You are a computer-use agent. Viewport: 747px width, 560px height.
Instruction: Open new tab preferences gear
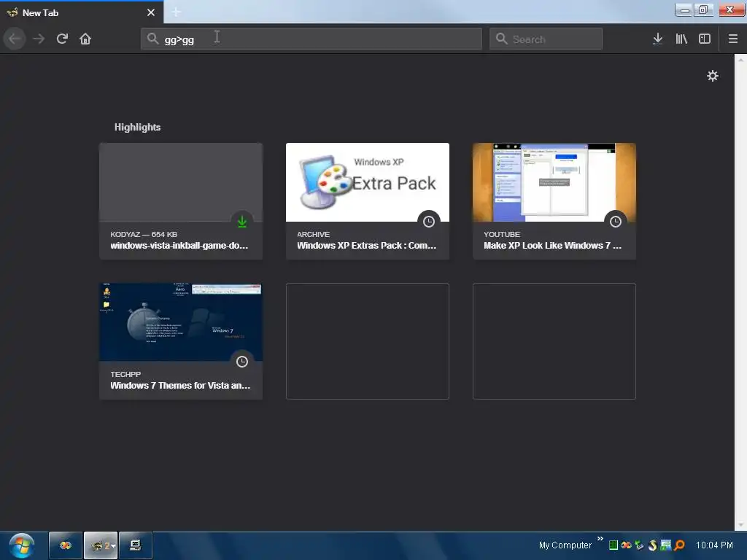coord(712,76)
